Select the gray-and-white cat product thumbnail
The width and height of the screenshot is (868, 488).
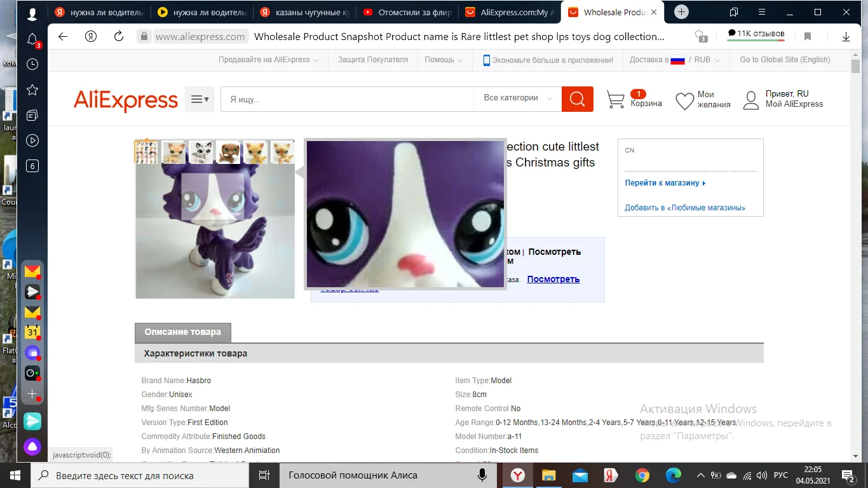201,152
